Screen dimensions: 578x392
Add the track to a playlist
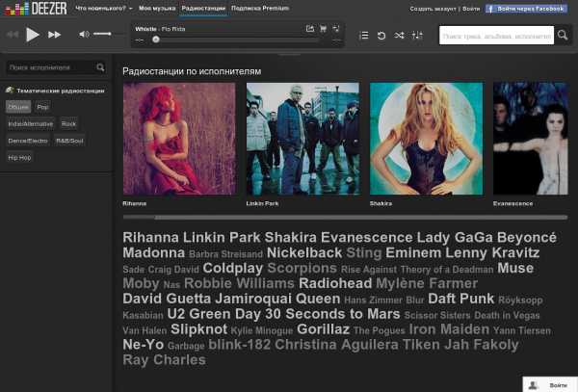click(336, 29)
